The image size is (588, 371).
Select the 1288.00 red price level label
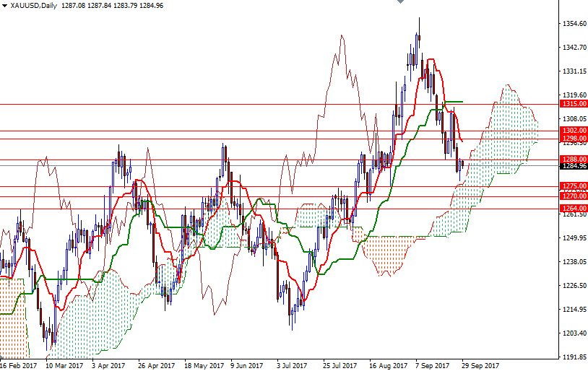(574, 159)
